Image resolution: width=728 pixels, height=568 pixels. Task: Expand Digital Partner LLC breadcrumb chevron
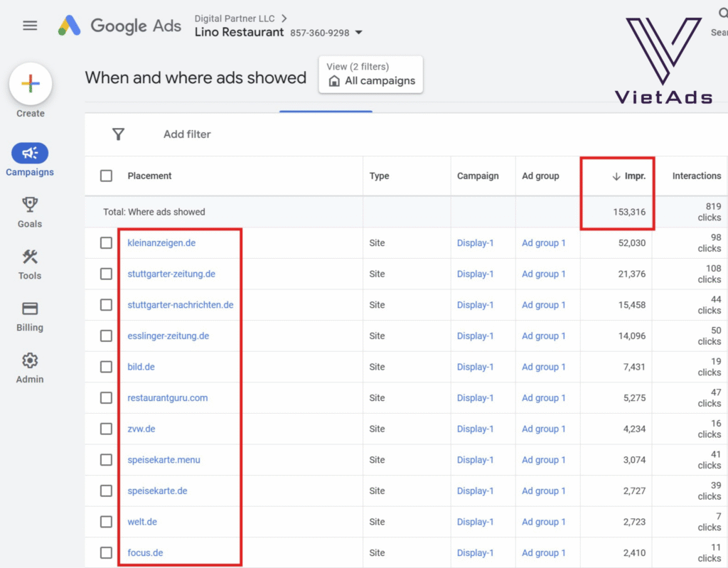point(284,18)
